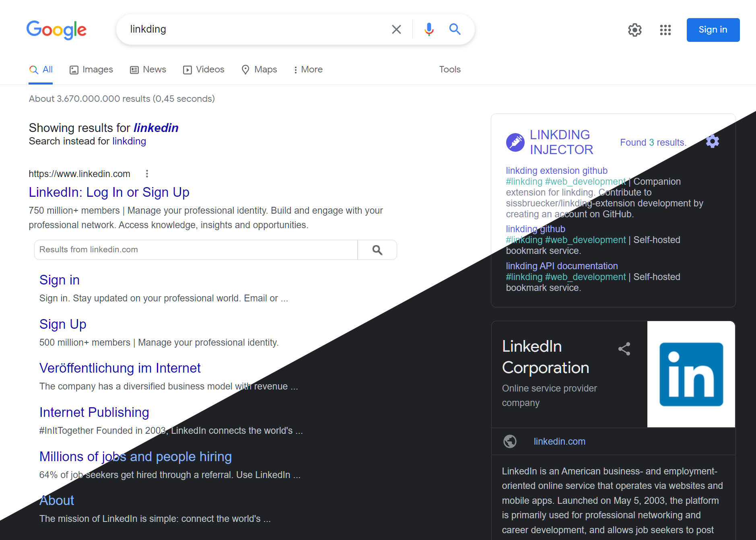The height and width of the screenshot is (540, 756).
Task: Open Linkding Injector settings gear
Action: [712, 141]
